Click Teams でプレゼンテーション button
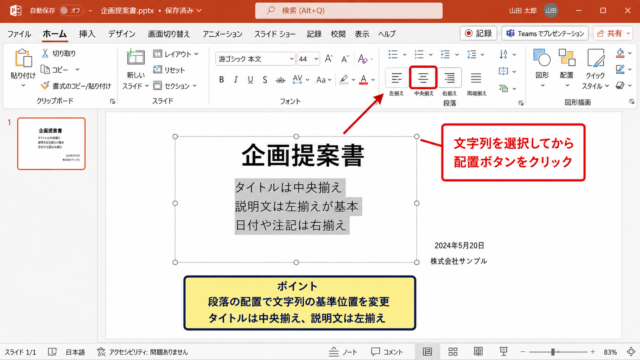The width and height of the screenshot is (640, 360). pyautogui.click(x=545, y=33)
